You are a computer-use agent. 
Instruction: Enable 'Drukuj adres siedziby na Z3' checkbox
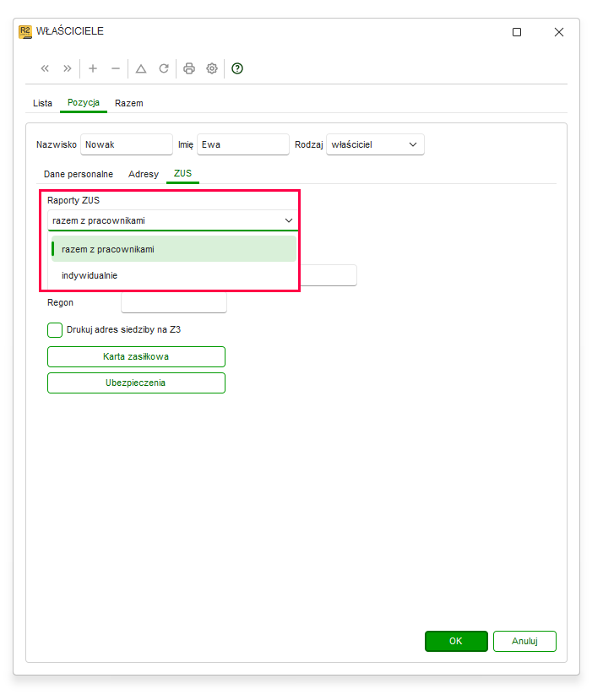55,330
